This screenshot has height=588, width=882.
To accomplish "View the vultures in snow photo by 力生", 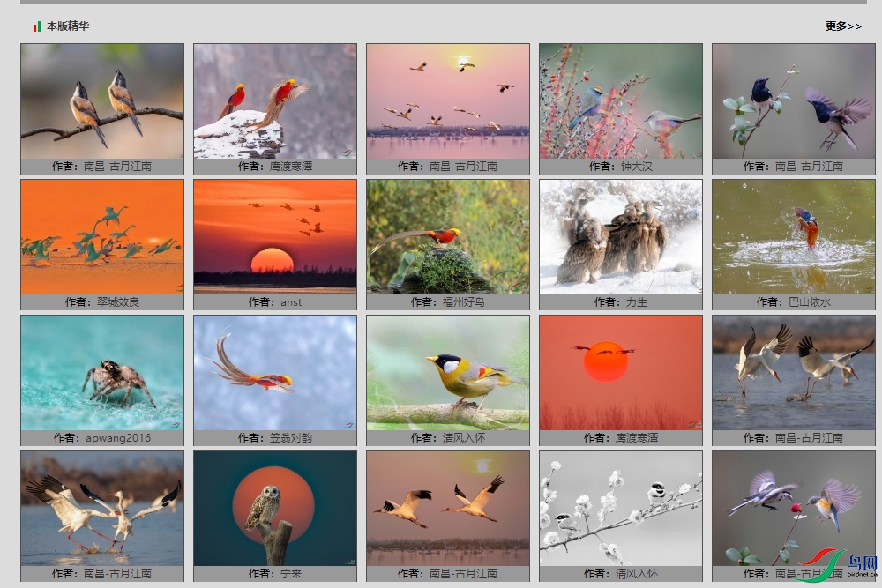I will click(x=620, y=236).
